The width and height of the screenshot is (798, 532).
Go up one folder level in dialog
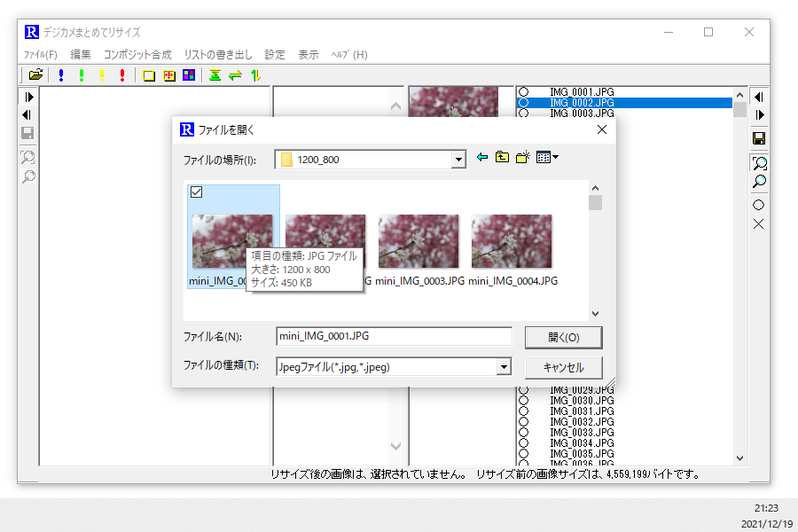click(503, 157)
